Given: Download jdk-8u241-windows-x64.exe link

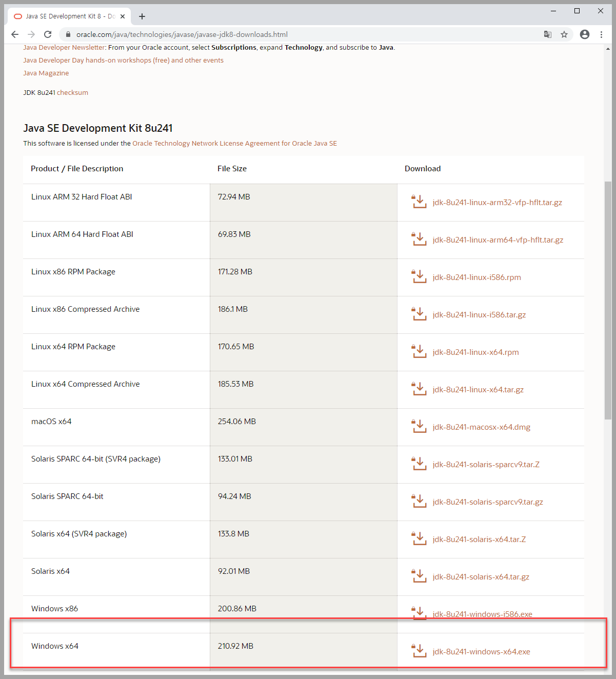Looking at the screenshot, I should (x=481, y=651).
